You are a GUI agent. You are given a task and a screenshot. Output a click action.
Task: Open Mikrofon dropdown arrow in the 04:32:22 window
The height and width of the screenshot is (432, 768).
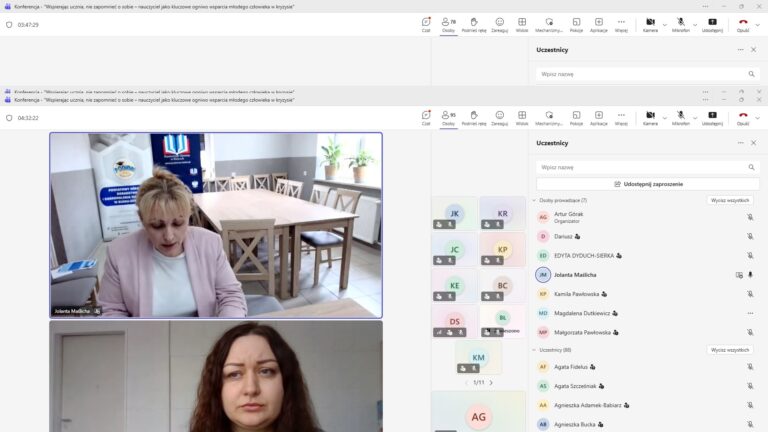click(695, 118)
